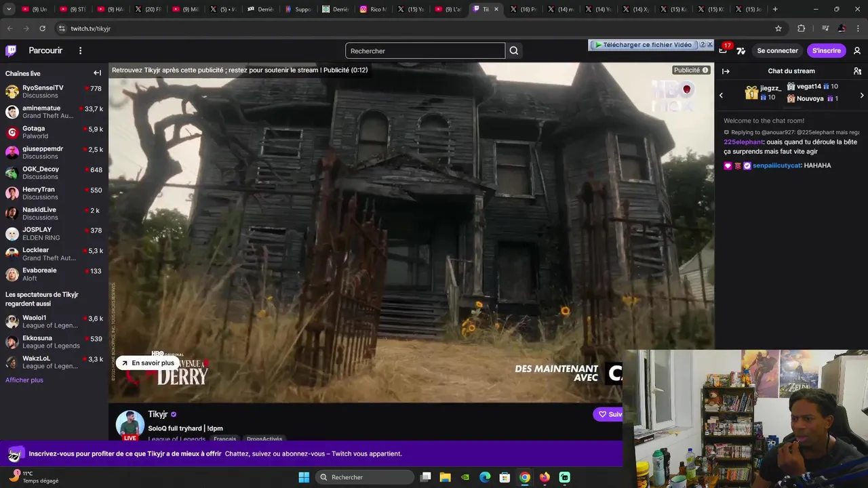The height and width of the screenshot is (488, 868).
Task: Click En savoir plus ad button
Action: pos(147,363)
